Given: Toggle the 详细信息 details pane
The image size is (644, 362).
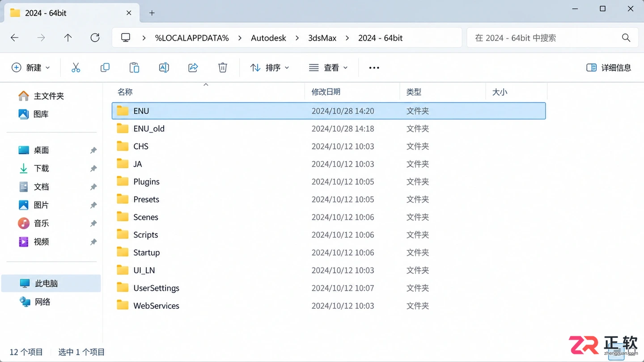Looking at the screenshot, I should point(609,67).
